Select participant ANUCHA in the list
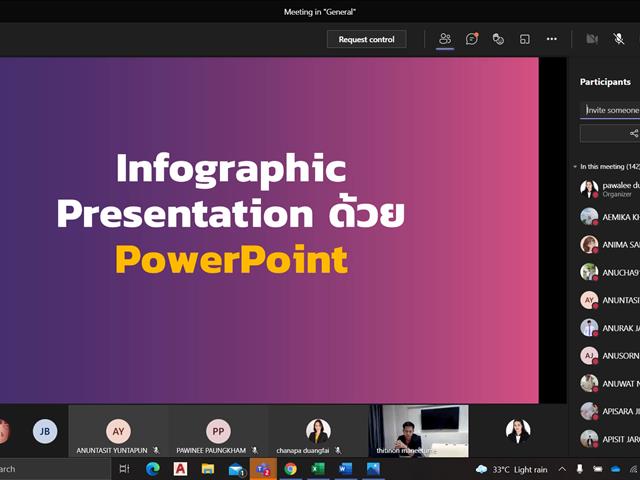This screenshot has width=640, height=480. [610, 272]
